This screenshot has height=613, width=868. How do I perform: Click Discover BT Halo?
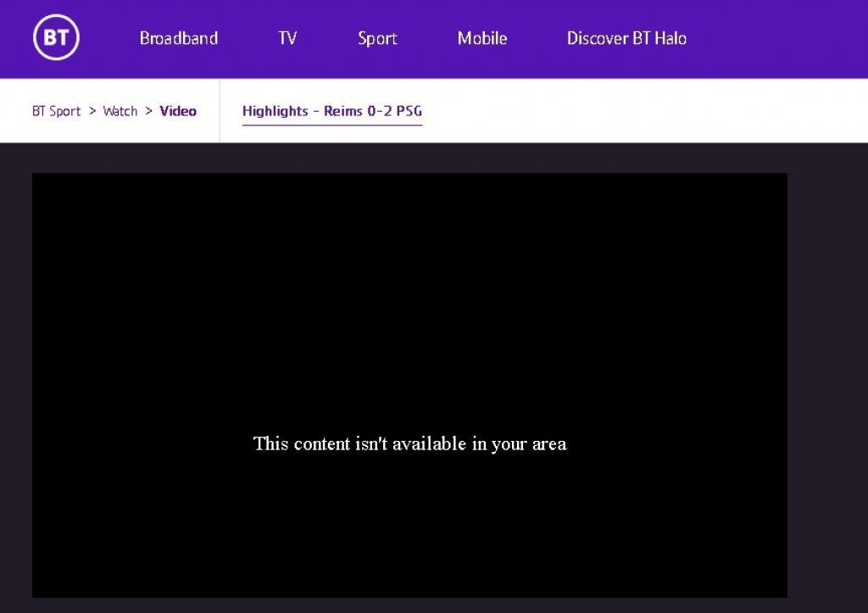[626, 38]
